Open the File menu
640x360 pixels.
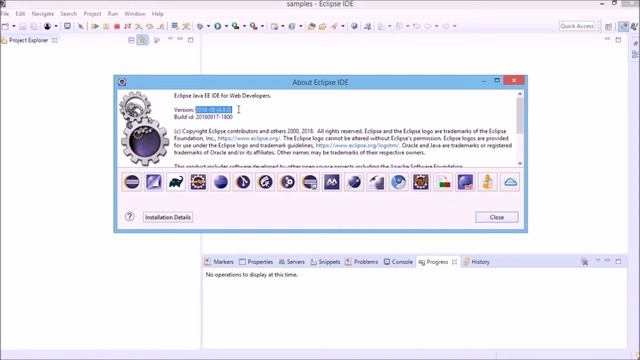[x=5, y=14]
